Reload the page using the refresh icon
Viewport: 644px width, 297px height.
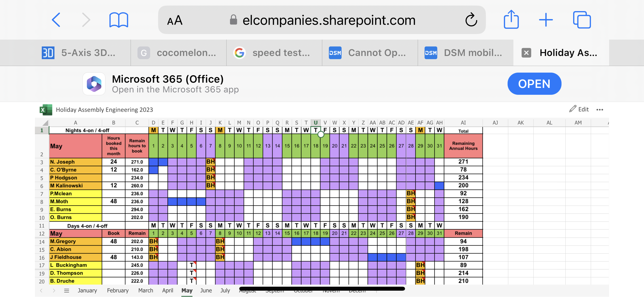click(471, 20)
